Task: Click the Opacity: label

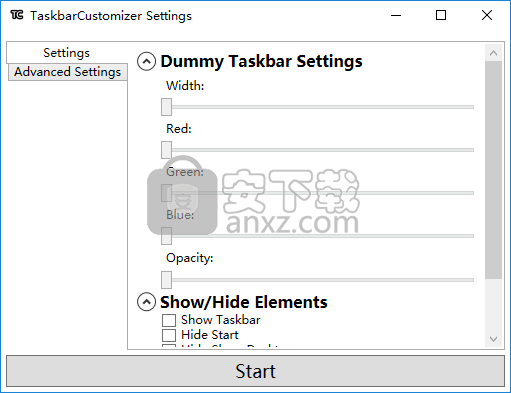Action: 190,258
